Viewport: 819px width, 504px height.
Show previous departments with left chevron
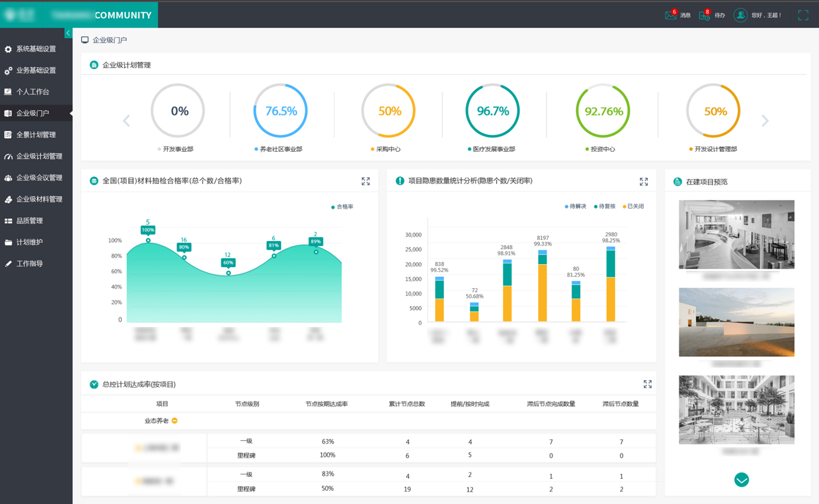127,121
